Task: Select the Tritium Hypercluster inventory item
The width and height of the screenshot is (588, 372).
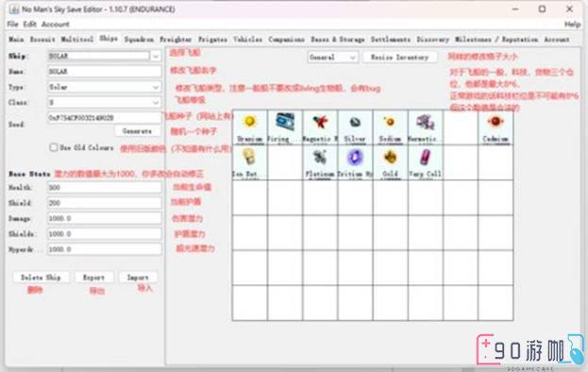Action: coord(355,162)
